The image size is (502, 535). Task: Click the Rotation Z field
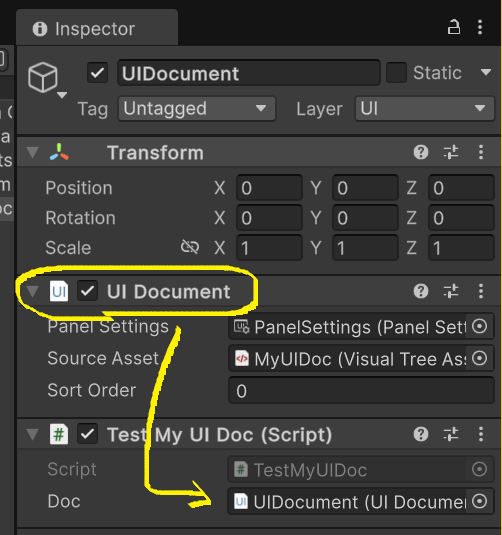click(461, 218)
